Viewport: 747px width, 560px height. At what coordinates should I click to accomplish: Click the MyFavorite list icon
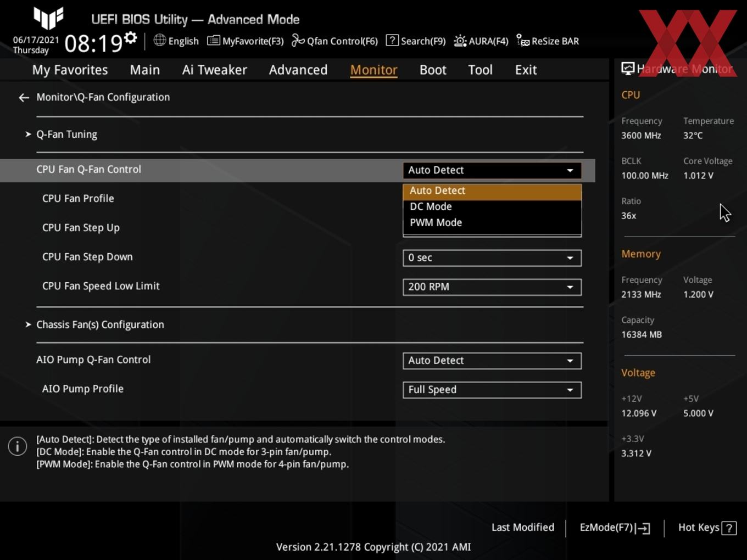pos(213,41)
